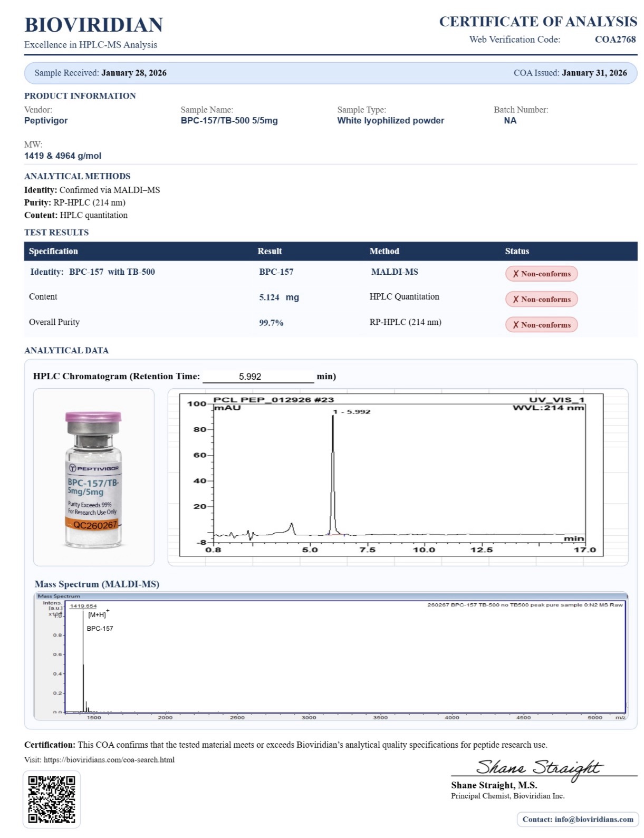Click the vendor name Peptivigor
Viewport: 644px width, 838px height.
[46, 121]
